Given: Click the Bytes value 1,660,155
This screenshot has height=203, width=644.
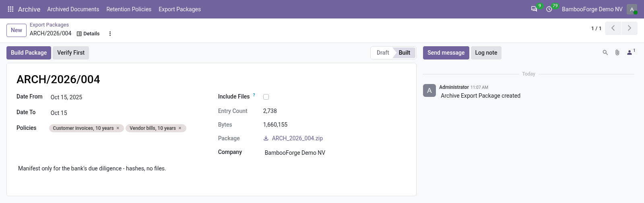Looking at the screenshot, I should coord(275,125).
